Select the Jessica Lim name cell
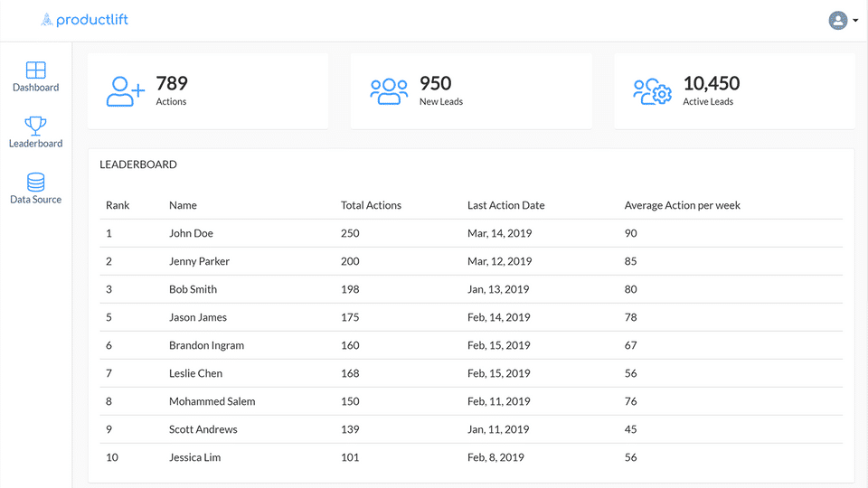The height and width of the screenshot is (488, 868). 195,457
